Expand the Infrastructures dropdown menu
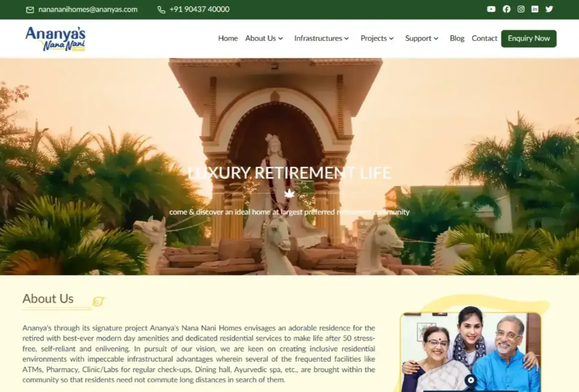 [x=321, y=39]
